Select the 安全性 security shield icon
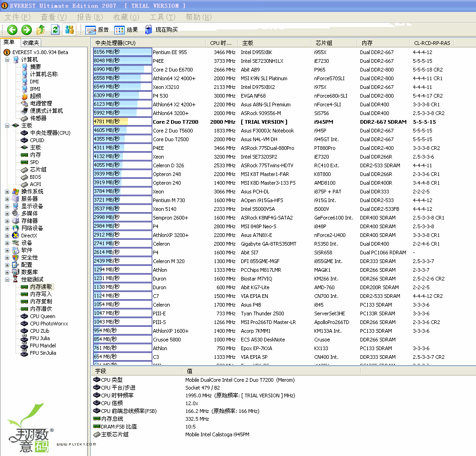The height and width of the screenshot is (456, 476). (16, 258)
